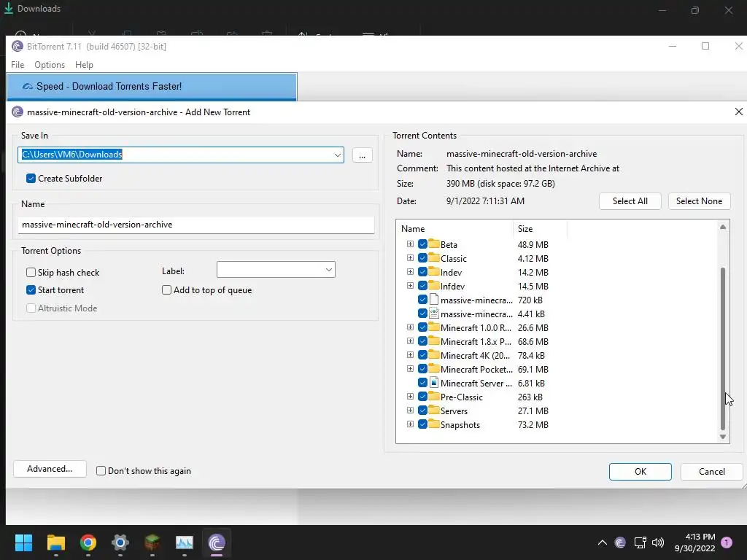
Task: Open network status icon in tray
Action: [x=640, y=542]
